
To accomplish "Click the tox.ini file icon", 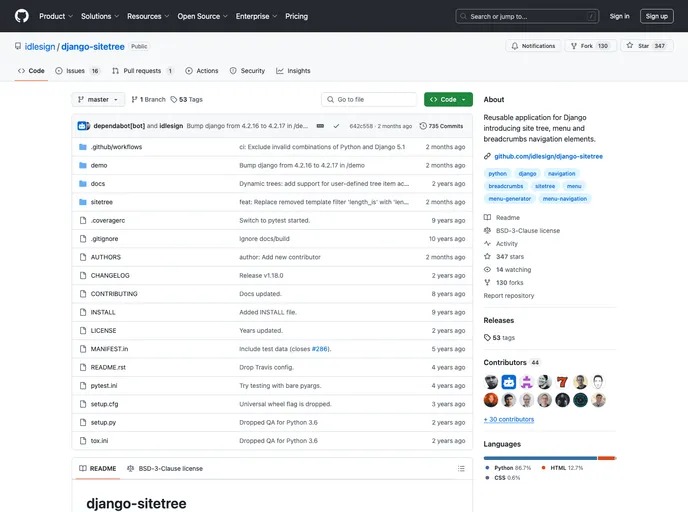I will 82,441.
